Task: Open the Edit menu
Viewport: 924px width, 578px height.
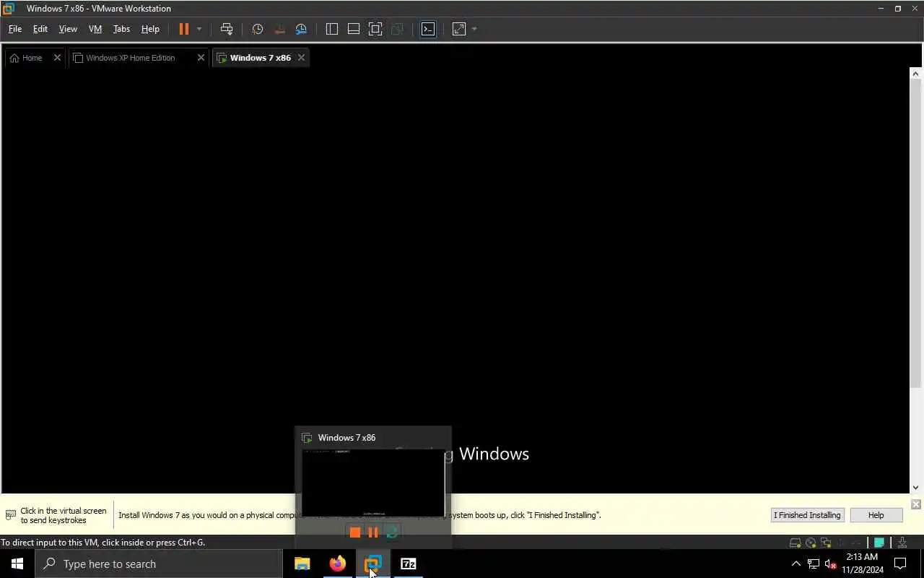Action: point(40,29)
